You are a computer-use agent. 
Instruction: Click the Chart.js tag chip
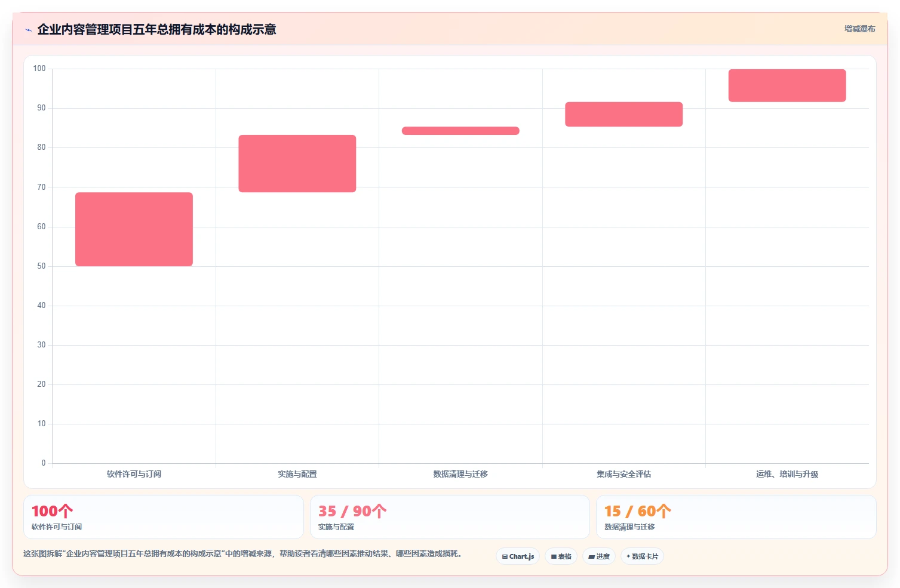click(518, 556)
